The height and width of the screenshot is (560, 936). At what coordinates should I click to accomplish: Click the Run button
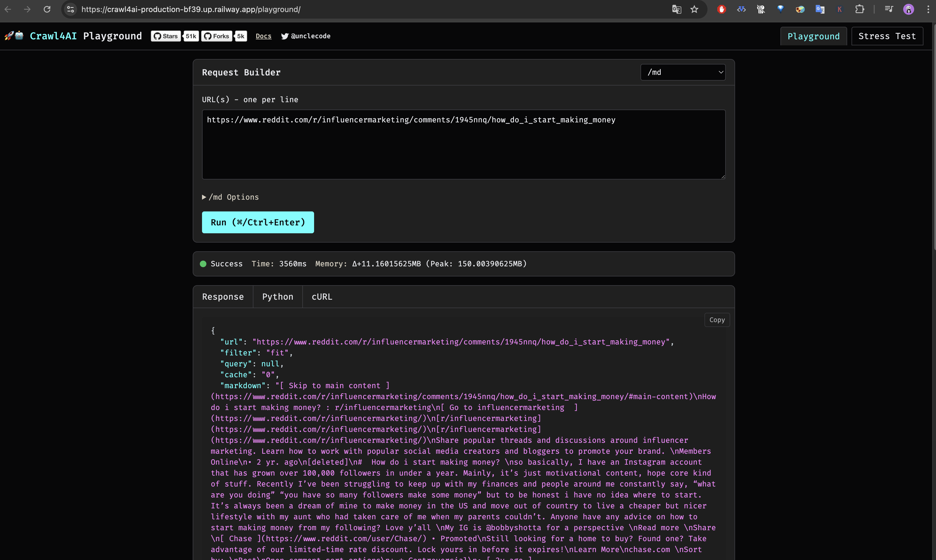(x=258, y=222)
